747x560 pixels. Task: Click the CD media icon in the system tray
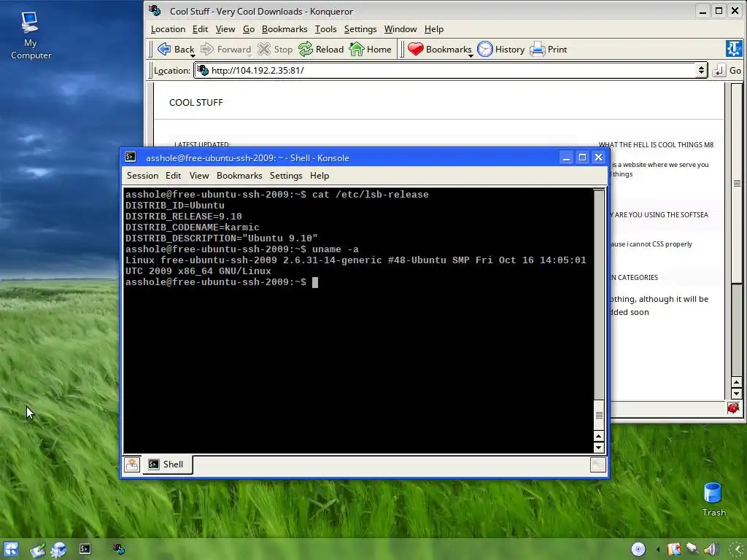click(638, 549)
